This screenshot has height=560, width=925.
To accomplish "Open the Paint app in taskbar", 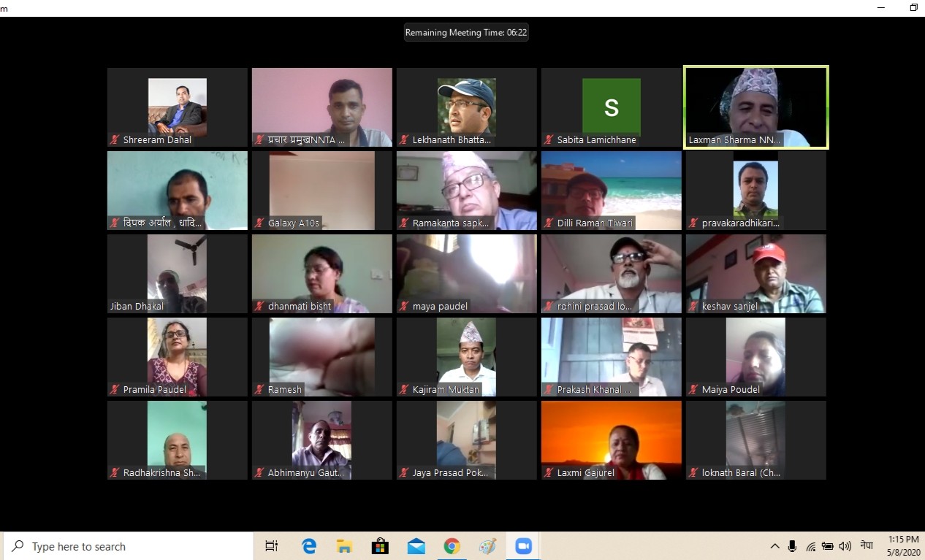I will pos(487,546).
